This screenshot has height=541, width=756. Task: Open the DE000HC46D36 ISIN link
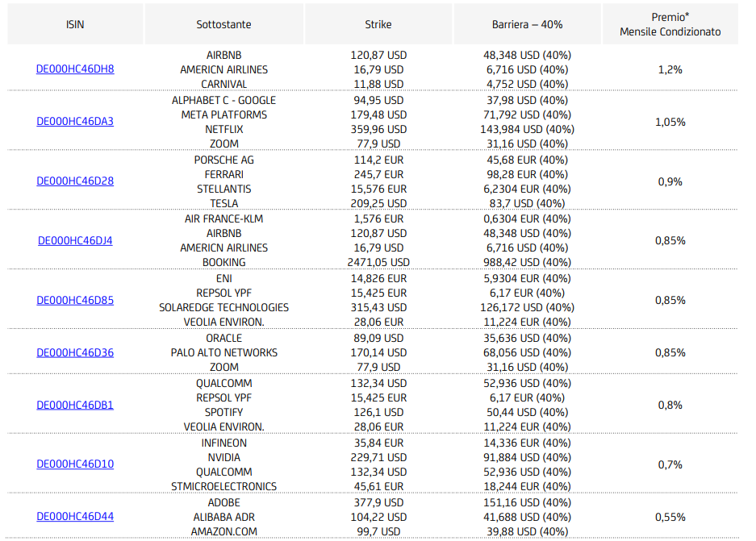pos(75,352)
